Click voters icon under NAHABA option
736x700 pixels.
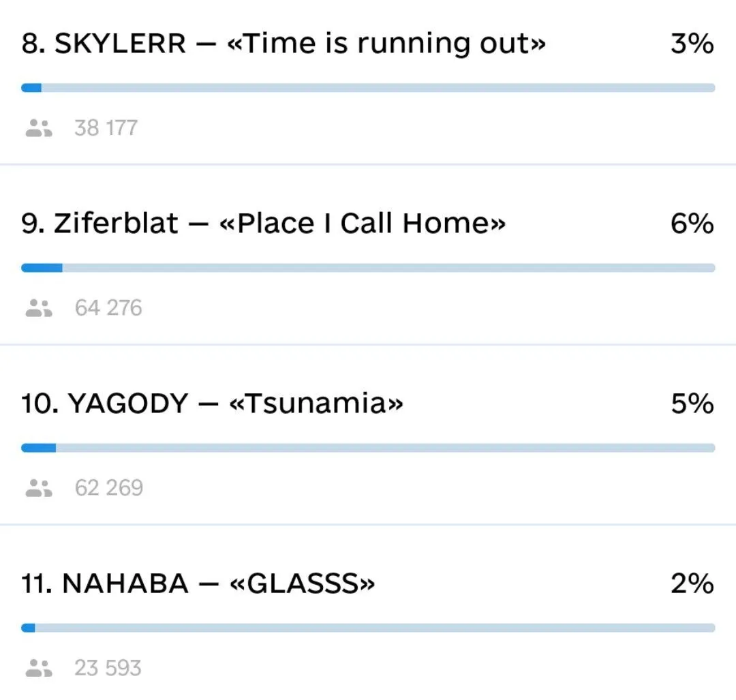[39, 668]
